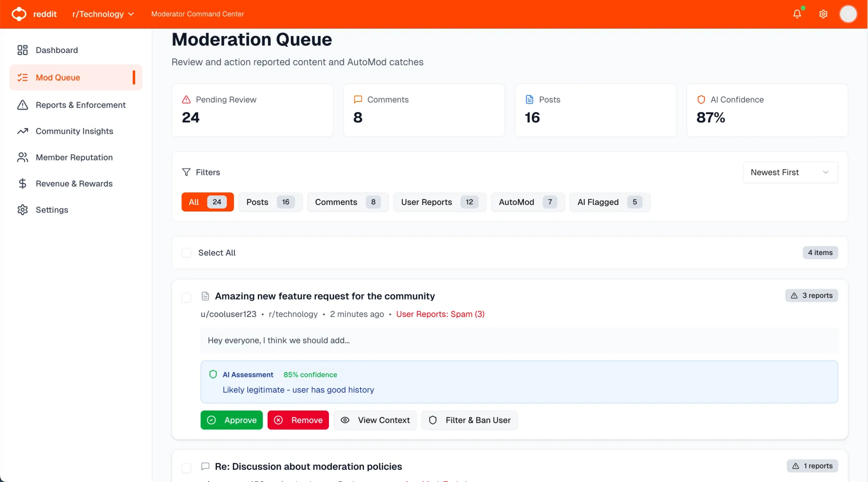
Task: Open the Reddit home icon in header
Action: click(x=19, y=13)
